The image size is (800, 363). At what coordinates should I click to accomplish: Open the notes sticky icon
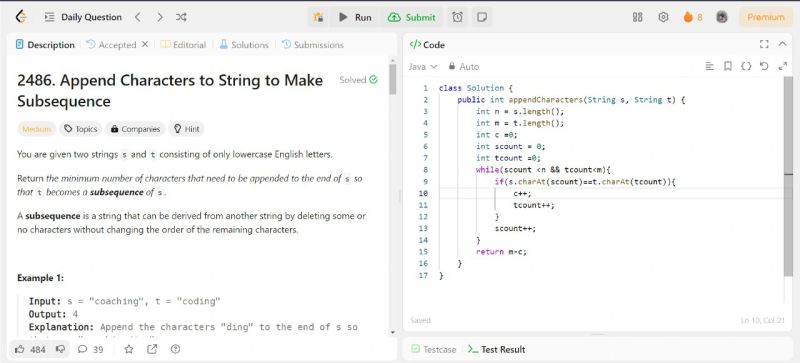(481, 17)
